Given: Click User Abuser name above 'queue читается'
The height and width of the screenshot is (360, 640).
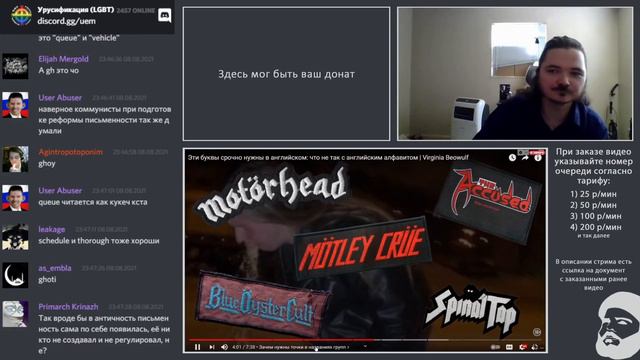Looking at the screenshot, I should pyautogui.click(x=60, y=191).
